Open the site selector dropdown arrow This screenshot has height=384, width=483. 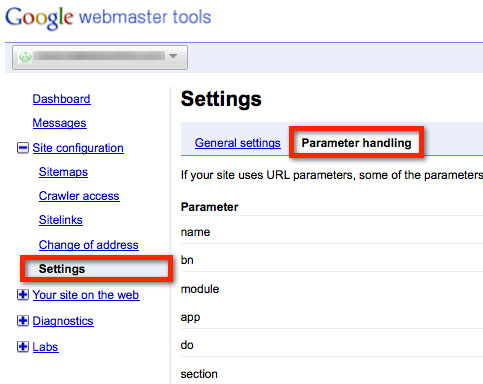[173, 56]
